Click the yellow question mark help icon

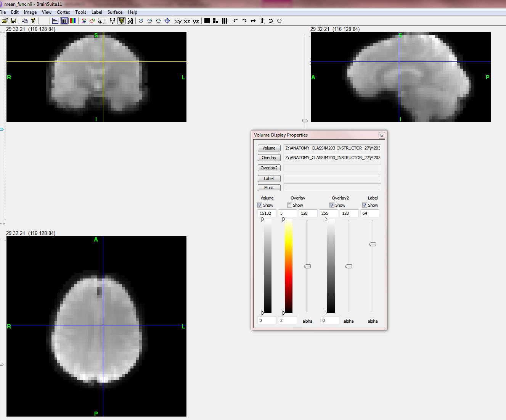click(33, 21)
